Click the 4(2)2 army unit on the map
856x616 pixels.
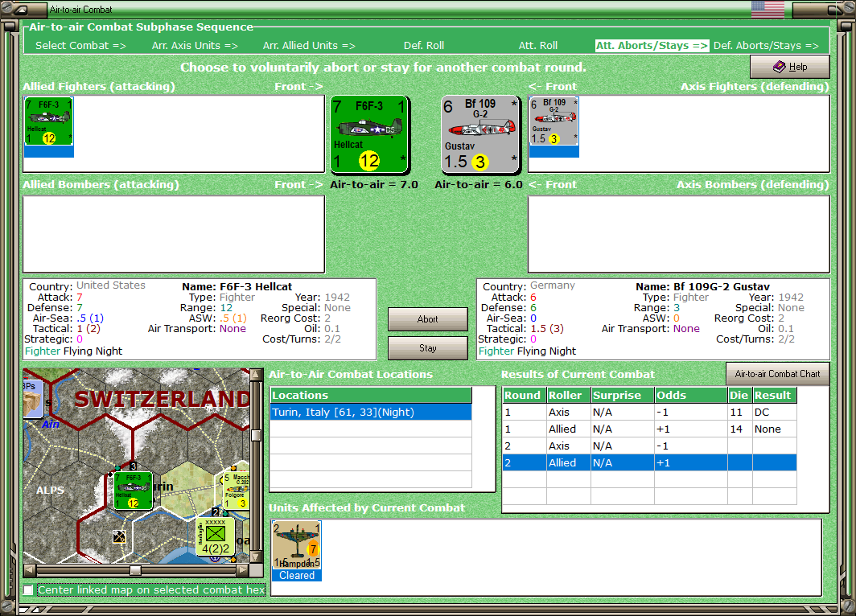coord(215,537)
